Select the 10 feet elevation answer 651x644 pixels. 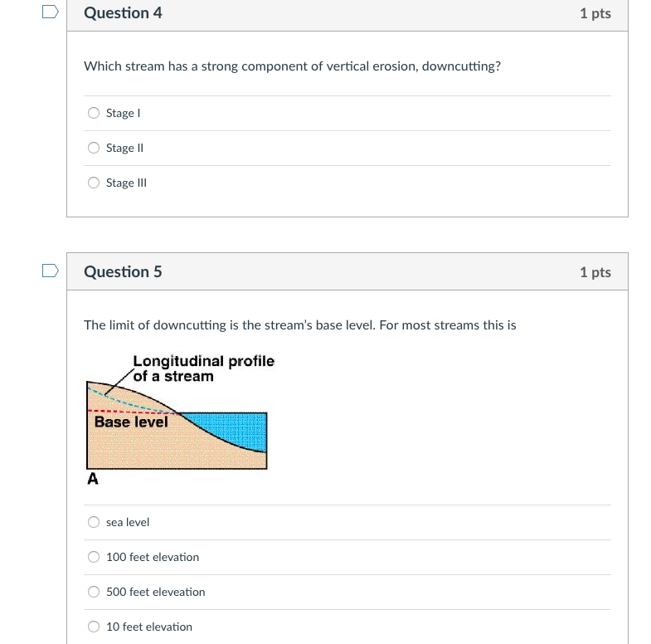click(x=95, y=627)
